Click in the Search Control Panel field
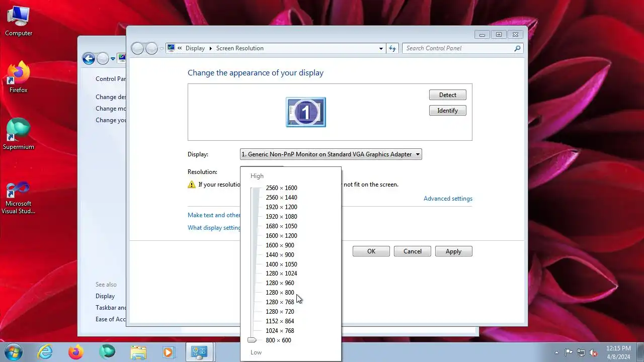 (458, 48)
